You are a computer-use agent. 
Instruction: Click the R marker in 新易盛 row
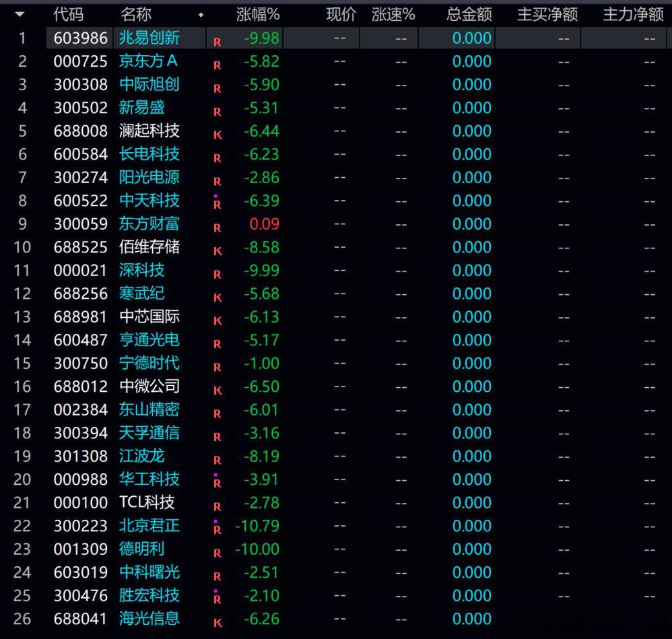tap(217, 111)
